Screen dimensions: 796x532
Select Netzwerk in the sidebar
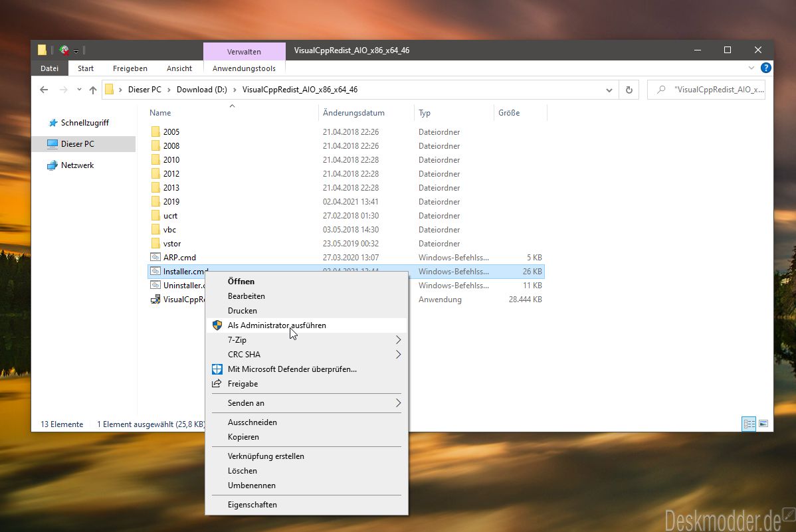click(x=77, y=165)
